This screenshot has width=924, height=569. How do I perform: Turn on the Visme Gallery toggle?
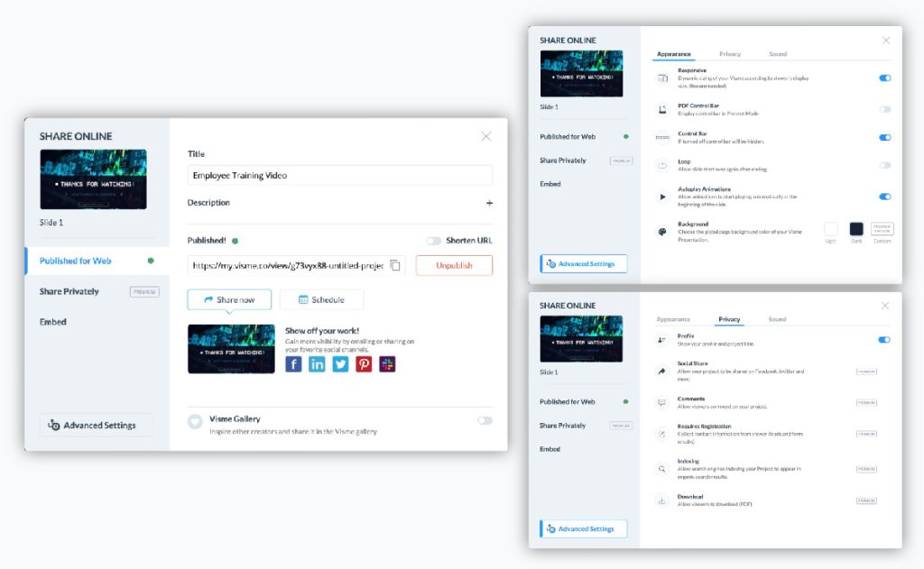click(485, 420)
